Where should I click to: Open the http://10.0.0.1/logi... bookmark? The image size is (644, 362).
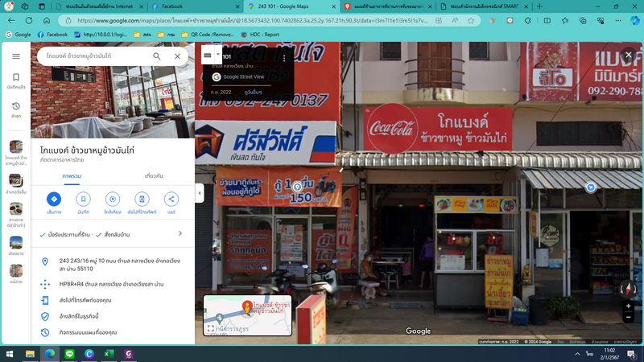click(101, 35)
